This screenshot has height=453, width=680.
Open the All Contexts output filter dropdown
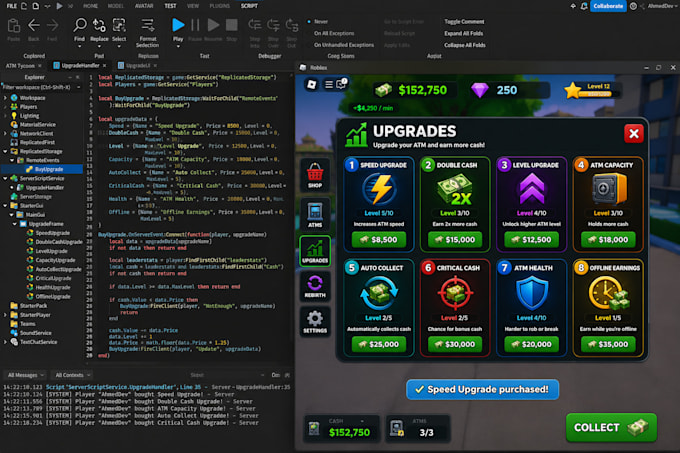(73, 375)
